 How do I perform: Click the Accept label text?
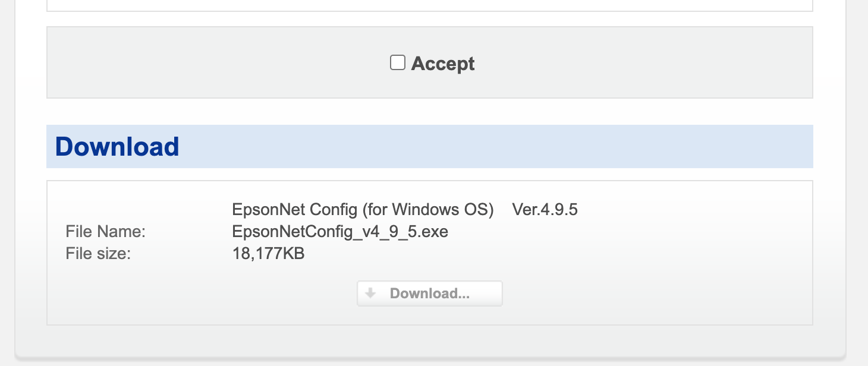coord(442,64)
